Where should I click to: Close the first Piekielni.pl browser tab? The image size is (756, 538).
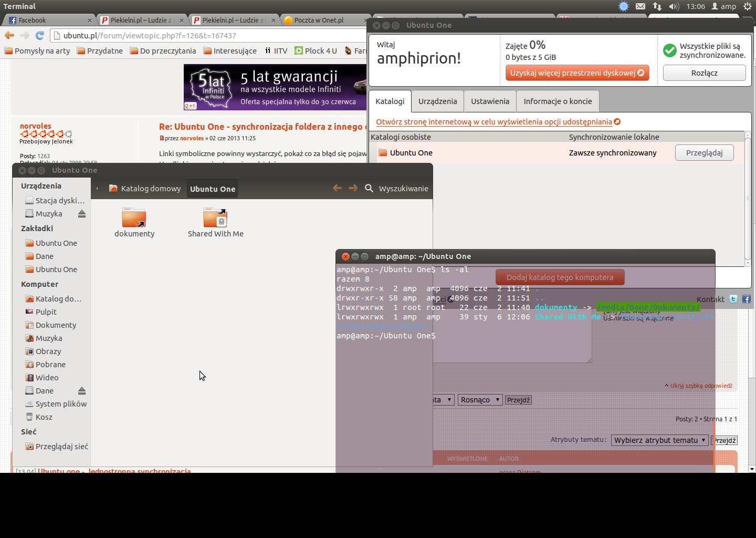pyautogui.click(x=182, y=20)
